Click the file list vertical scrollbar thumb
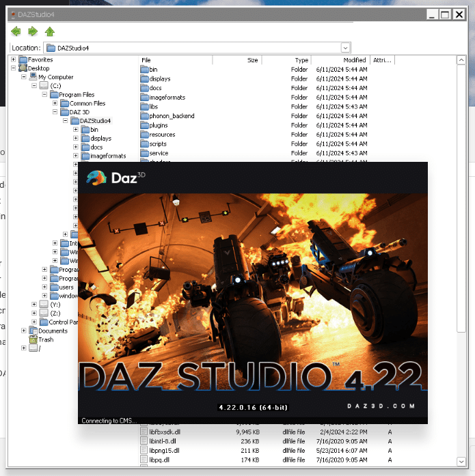Viewport: 475px width, 476px height. 461,198
